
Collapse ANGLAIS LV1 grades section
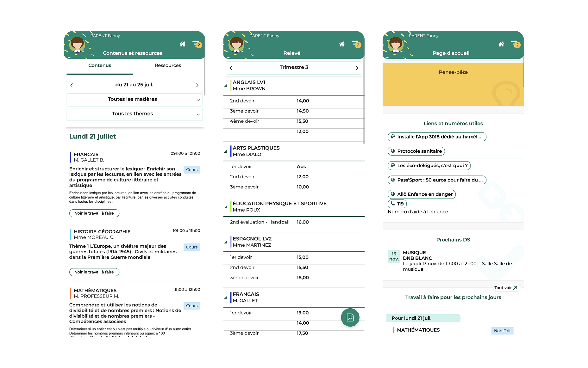coord(226,86)
